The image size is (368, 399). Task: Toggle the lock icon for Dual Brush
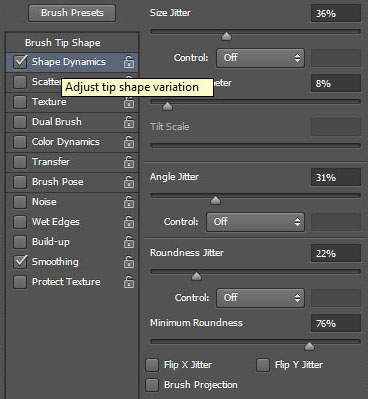click(129, 122)
